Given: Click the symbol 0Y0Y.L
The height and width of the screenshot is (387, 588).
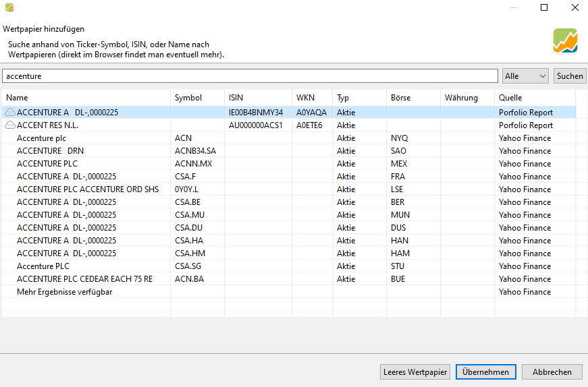Looking at the screenshot, I should point(186,189).
